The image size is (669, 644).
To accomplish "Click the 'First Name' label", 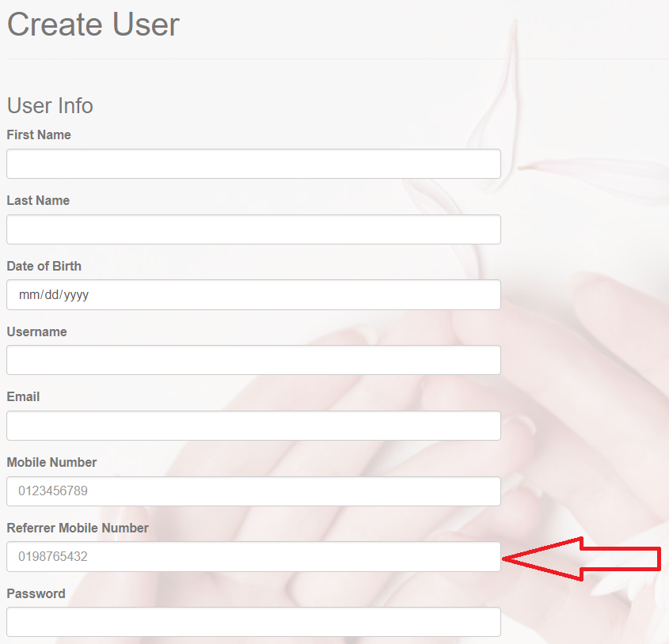I will coord(39,134).
